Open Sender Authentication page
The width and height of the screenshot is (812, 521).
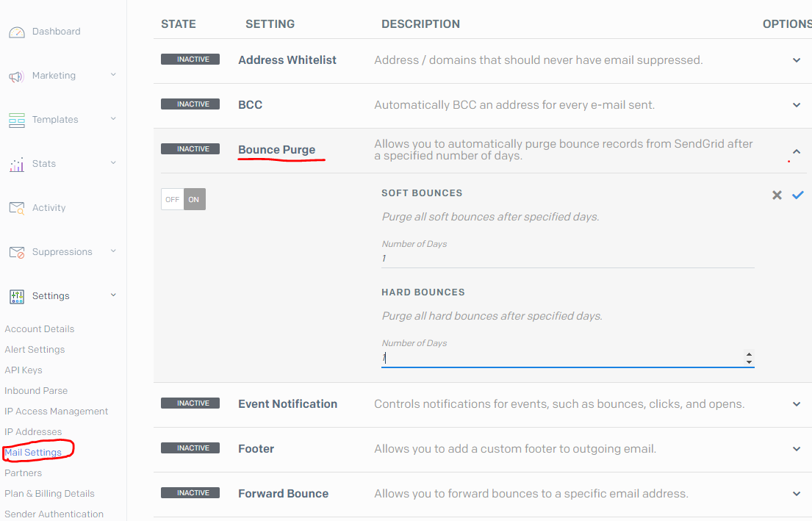pyautogui.click(x=54, y=514)
